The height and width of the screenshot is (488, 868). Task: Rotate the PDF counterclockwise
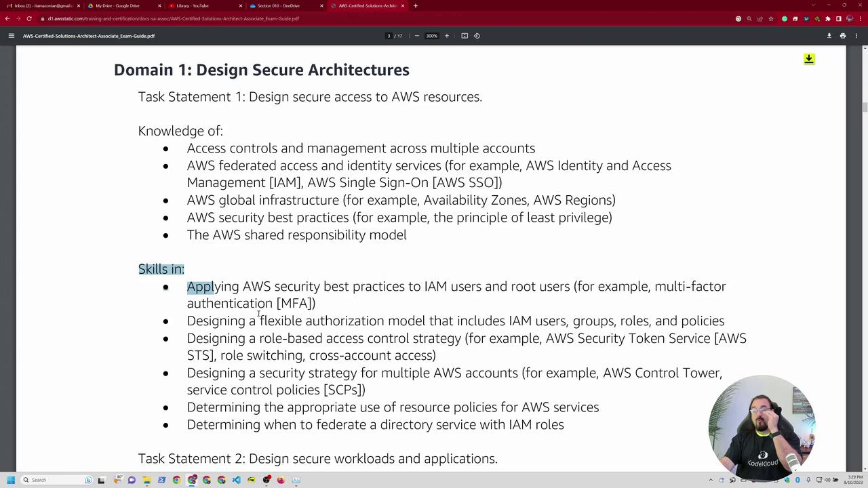pyautogui.click(x=477, y=36)
